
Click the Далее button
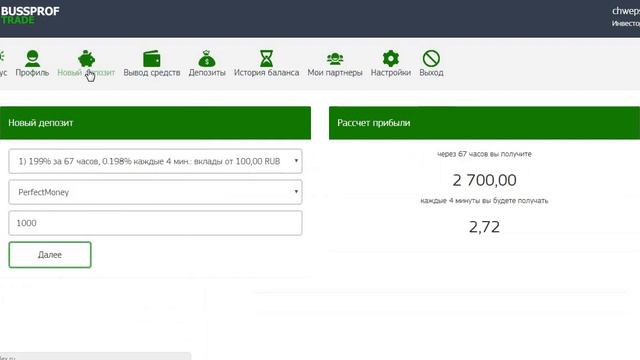(50, 255)
